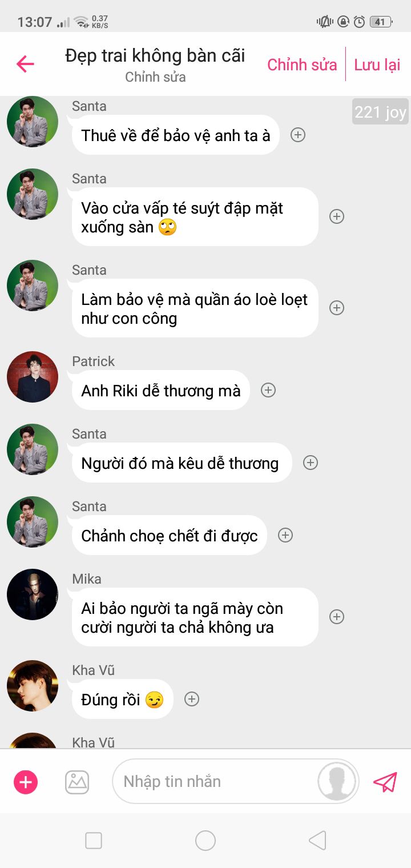
Task: Tap the 'Chỉnh sửa' button in header
Action: coord(302,65)
